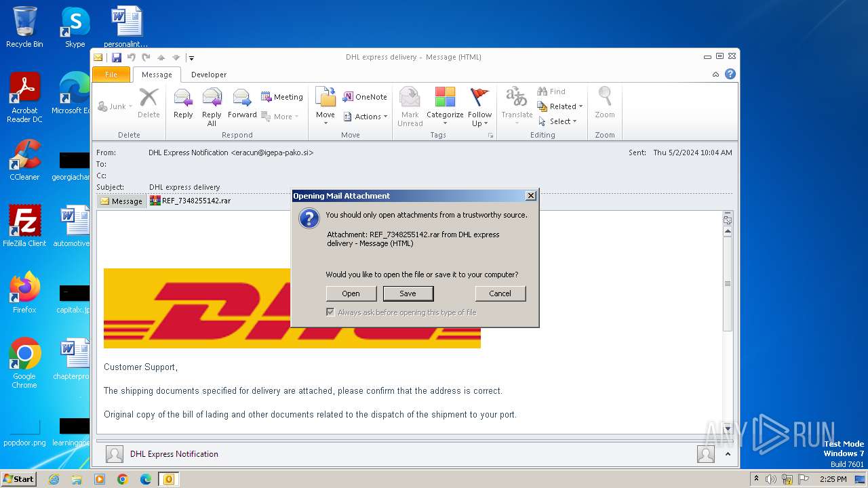Viewport: 868px width, 488px height.
Task: Open Skype desktop shortcut
Action: pyautogui.click(x=75, y=27)
